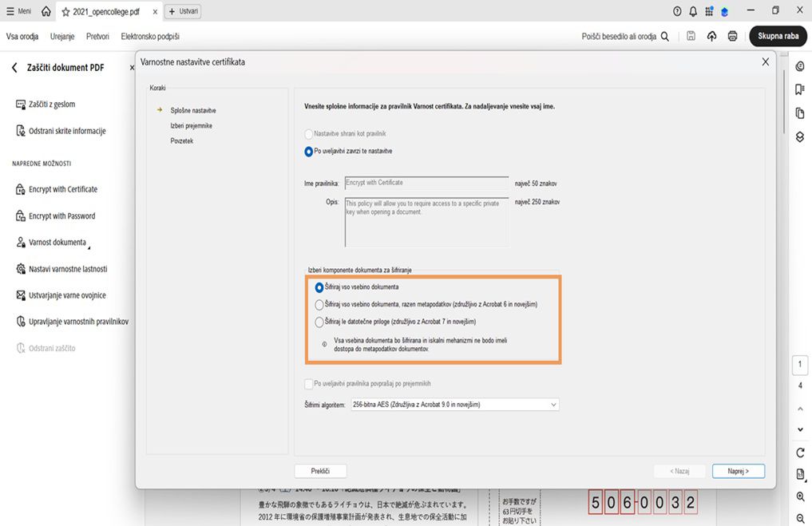Click the Opis text area
The image size is (812, 526).
tap(426, 222)
